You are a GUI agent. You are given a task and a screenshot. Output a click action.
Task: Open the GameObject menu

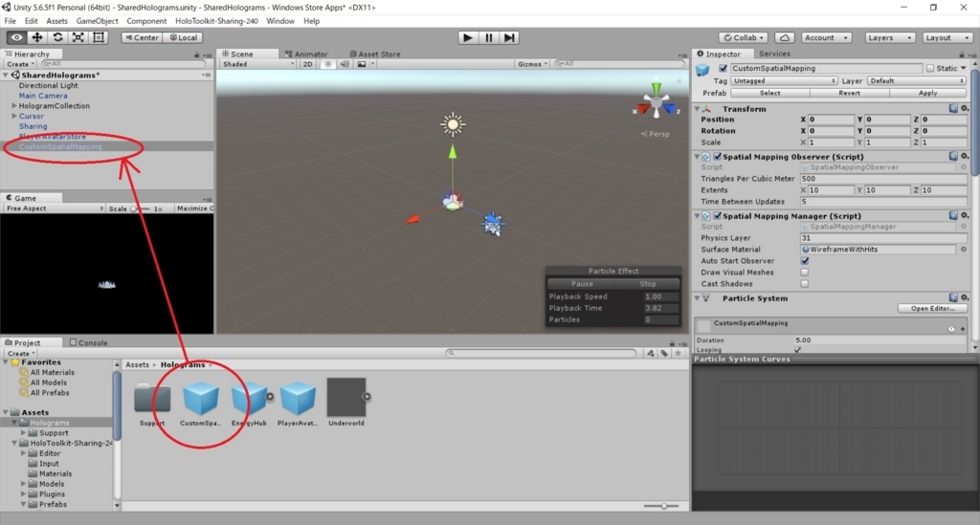[97, 21]
